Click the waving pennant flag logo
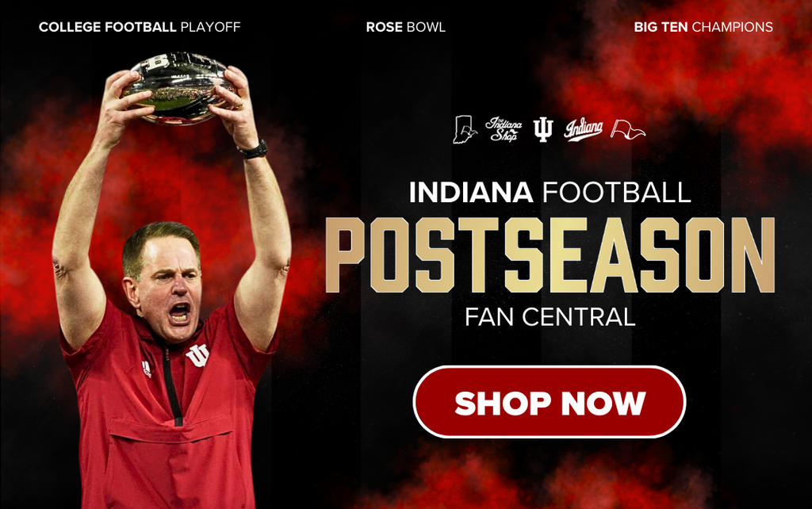This screenshot has width=812, height=509. point(628,129)
